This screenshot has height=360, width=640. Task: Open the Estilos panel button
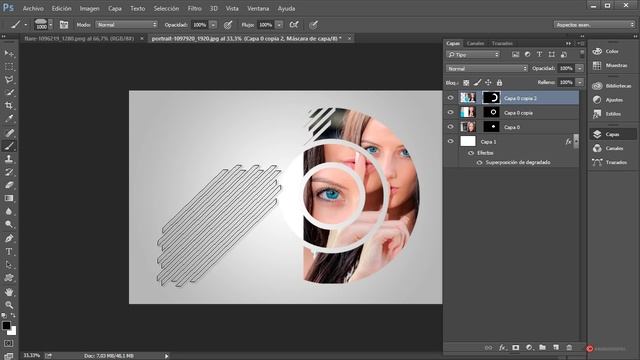[x=613, y=114]
